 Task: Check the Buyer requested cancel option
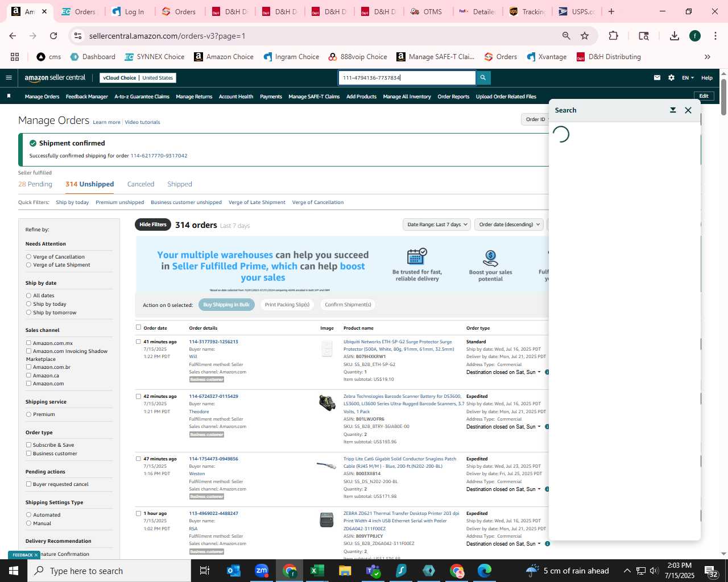[28, 484]
